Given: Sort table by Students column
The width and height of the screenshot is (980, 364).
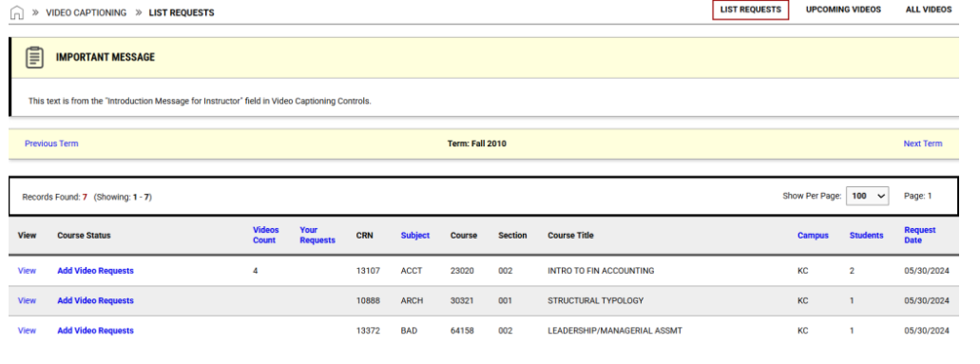Looking at the screenshot, I should 866,236.
